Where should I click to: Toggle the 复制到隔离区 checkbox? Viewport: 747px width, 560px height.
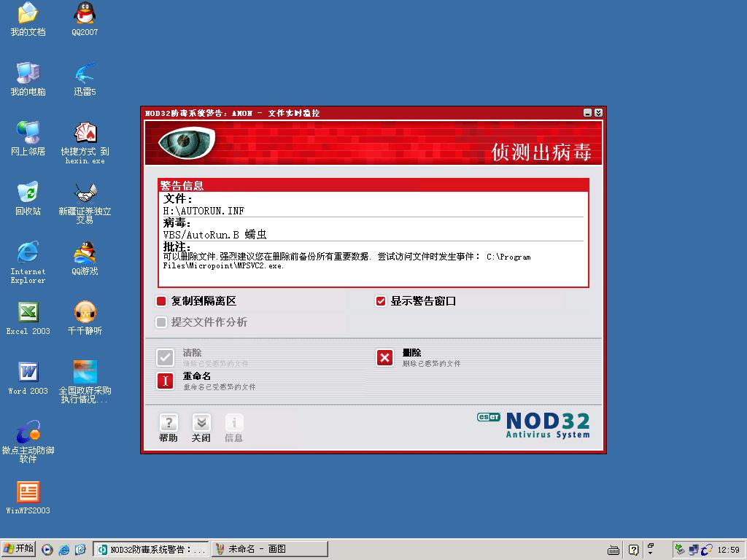click(161, 301)
